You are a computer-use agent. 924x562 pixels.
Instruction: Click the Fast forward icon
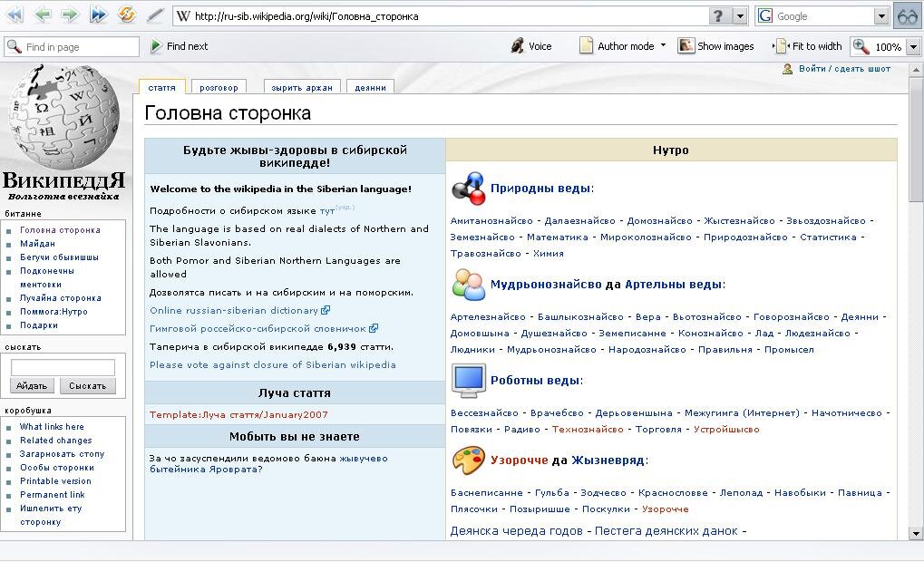pyautogui.click(x=99, y=15)
